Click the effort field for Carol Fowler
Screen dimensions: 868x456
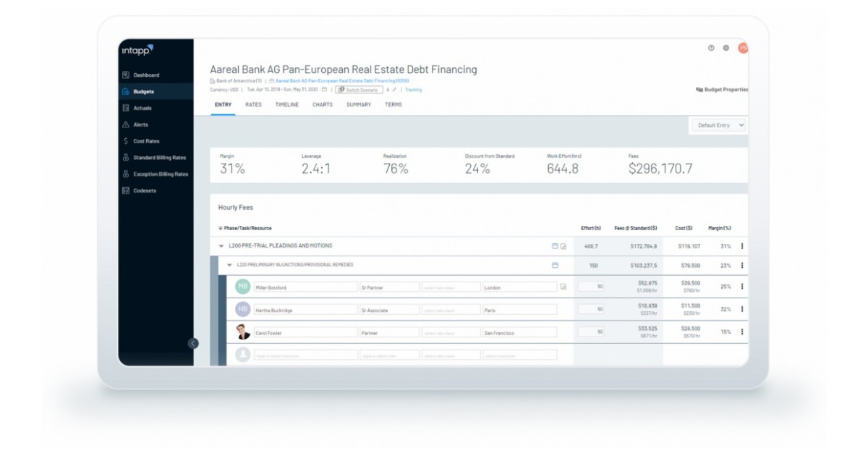tap(591, 332)
